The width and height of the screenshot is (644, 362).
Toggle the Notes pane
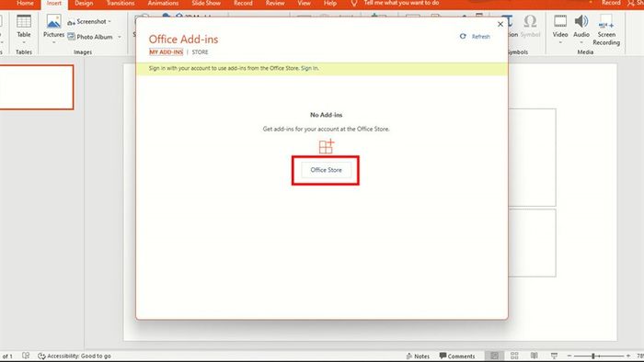click(418, 356)
